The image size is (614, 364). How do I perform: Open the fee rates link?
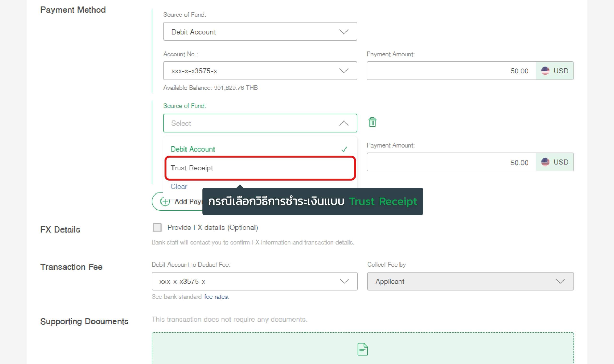(216, 297)
